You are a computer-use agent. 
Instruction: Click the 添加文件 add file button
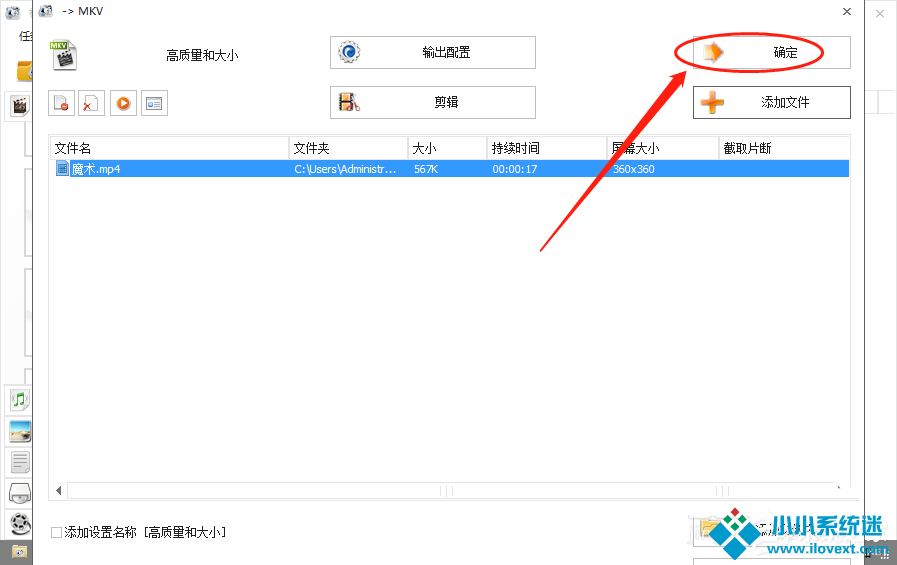tap(771, 102)
